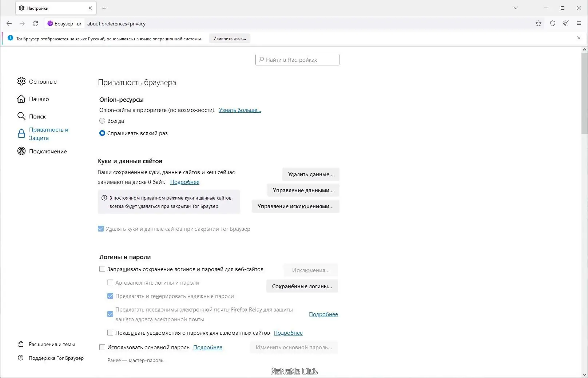Select Приватность и Защита category
This screenshot has height=378, width=588.
[x=49, y=134]
